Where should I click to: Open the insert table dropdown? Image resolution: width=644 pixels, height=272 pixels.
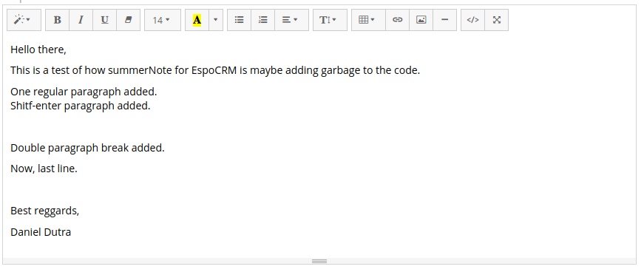[x=368, y=20]
